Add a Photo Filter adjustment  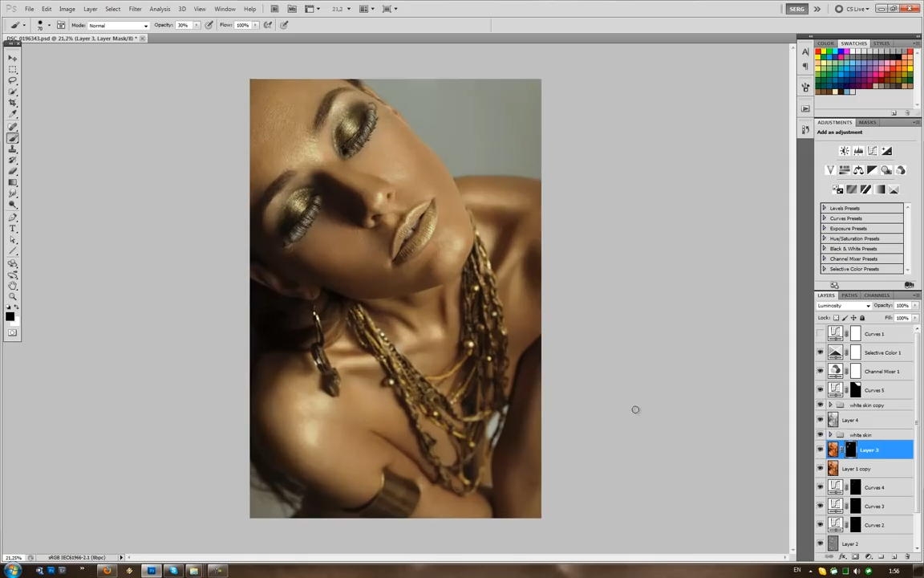(887, 170)
